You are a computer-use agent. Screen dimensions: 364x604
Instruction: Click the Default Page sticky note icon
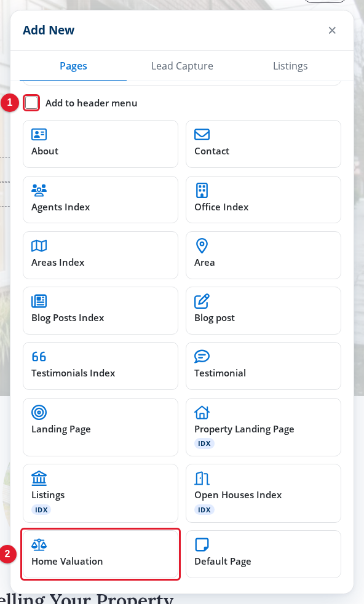pos(202,545)
